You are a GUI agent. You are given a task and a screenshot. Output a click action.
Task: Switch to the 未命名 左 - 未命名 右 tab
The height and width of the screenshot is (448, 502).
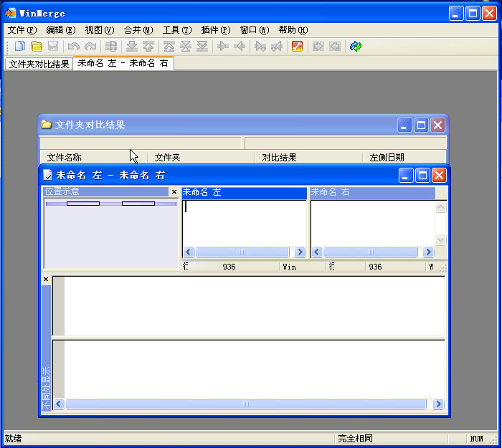[123, 63]
